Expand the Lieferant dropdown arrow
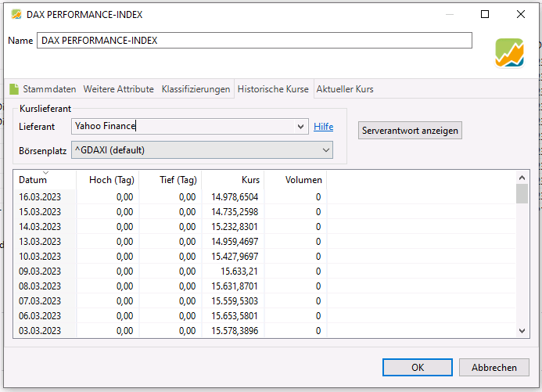 pos(300,127)
